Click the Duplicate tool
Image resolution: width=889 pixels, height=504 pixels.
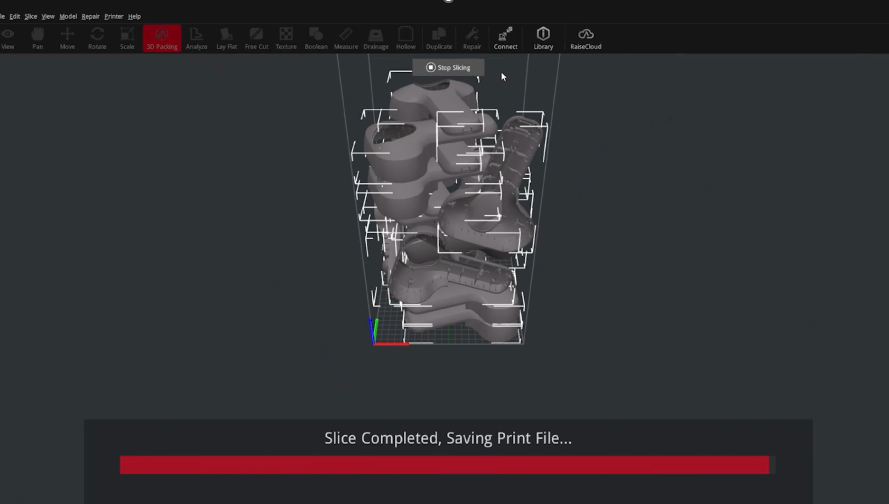click(x=439, y=39)
